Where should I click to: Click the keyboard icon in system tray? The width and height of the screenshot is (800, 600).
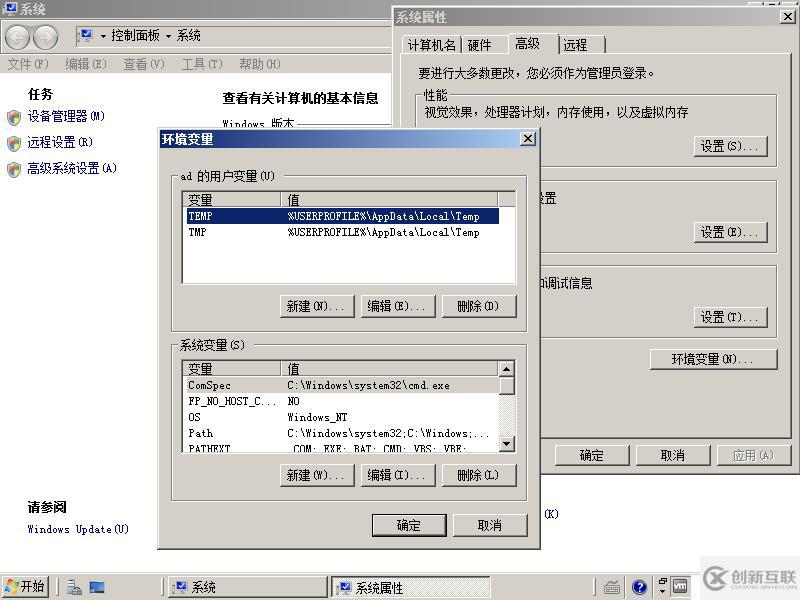click(612, 587)
